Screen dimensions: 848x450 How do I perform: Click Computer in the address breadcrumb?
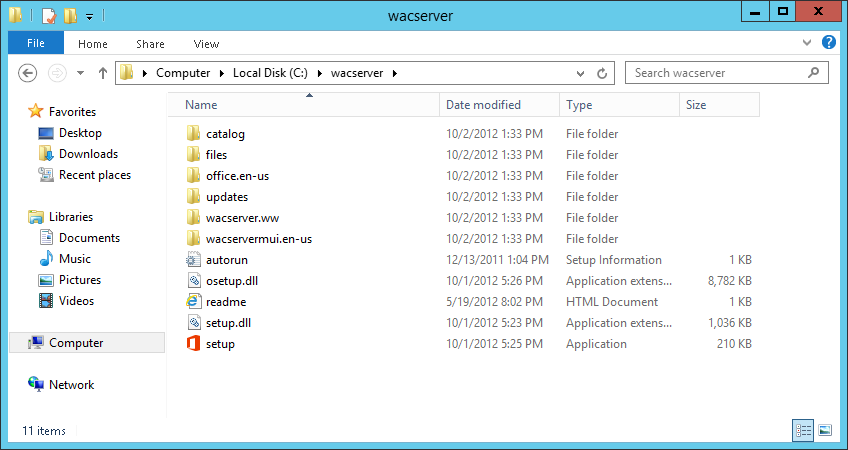[x=183, y=73]
